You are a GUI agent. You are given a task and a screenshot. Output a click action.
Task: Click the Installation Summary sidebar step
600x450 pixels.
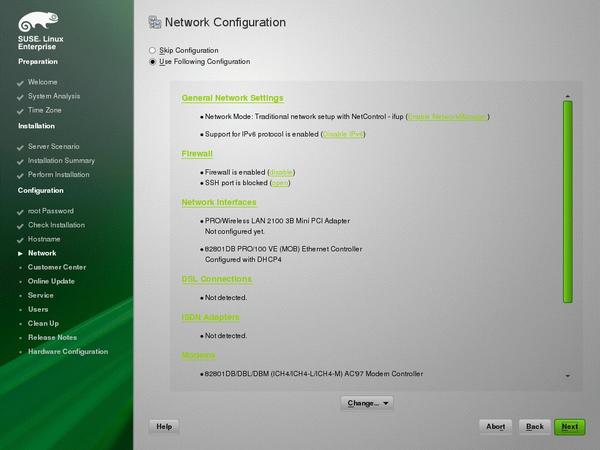coord(61,161)
